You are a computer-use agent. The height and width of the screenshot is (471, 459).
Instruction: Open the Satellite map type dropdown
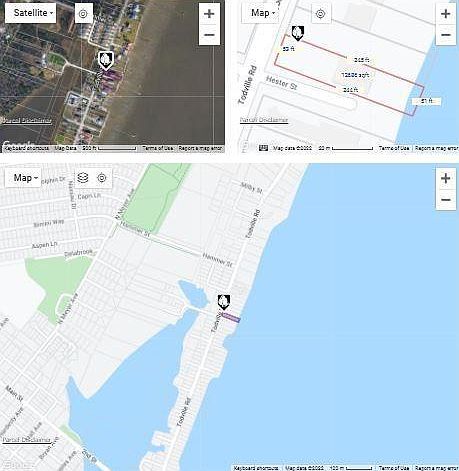pos(31,13)
